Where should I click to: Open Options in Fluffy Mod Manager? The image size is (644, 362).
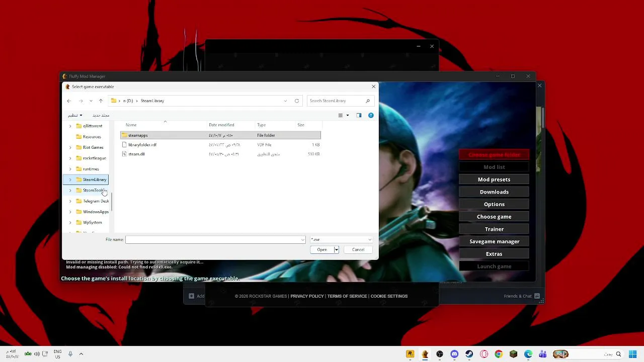(494, 205)
